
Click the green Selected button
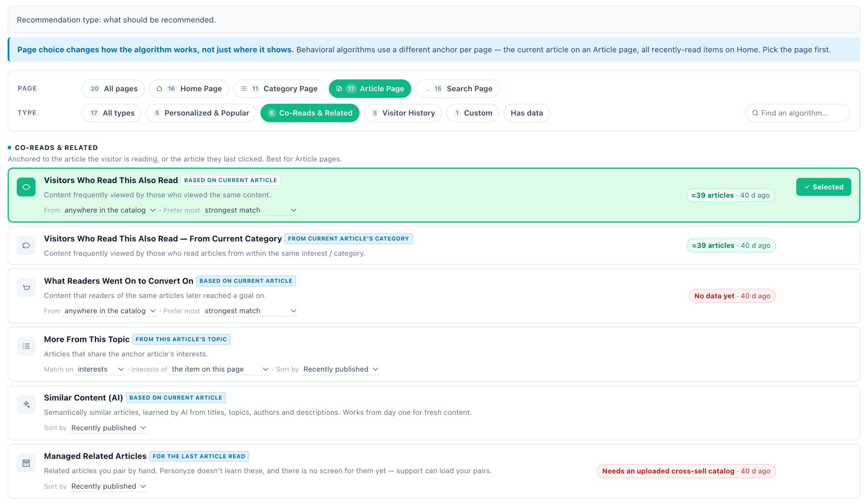click(824, 187)
